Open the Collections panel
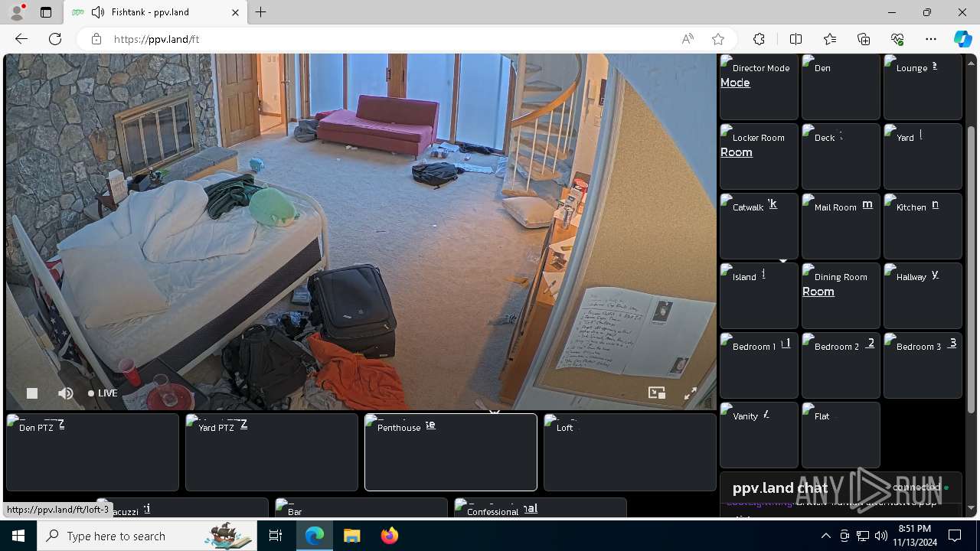980x551 pixels. pyautogui.click(x=864, y=39)
